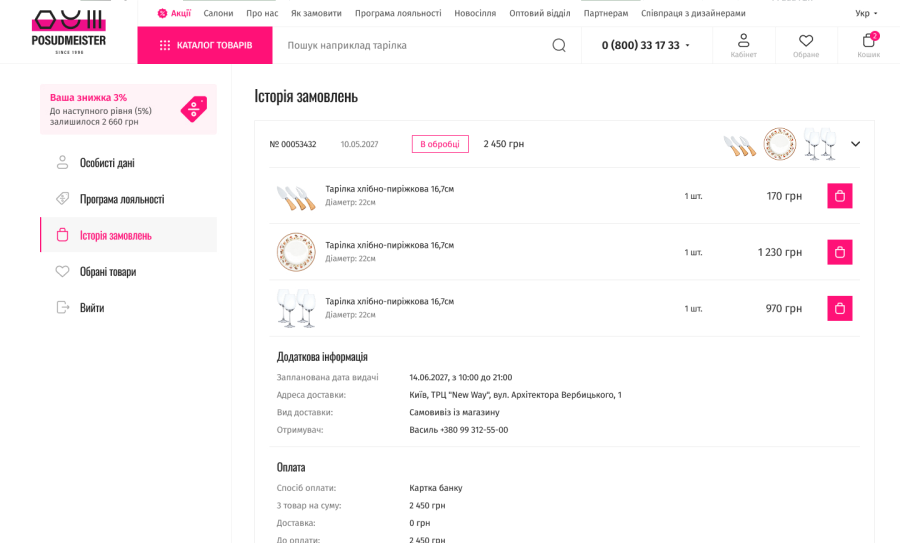
Task: Click the payment method Картка банку
Action: [x=436, y=488]
